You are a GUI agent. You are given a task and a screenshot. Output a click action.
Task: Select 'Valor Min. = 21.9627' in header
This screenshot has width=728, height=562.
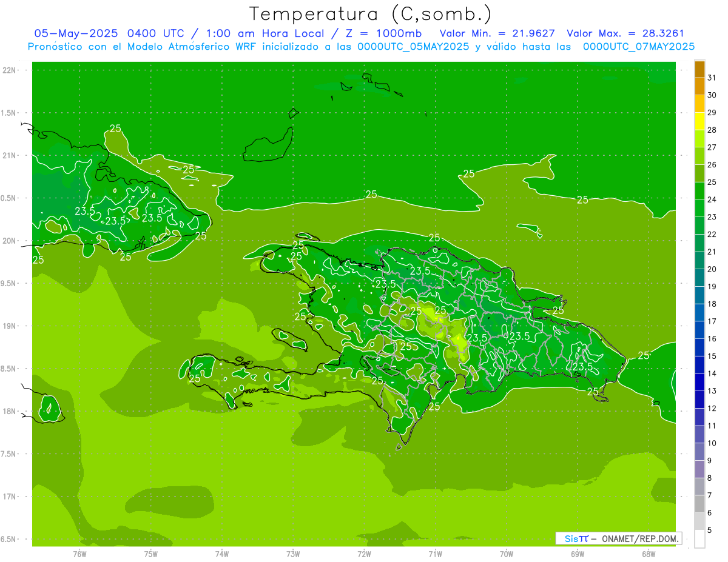497,33
